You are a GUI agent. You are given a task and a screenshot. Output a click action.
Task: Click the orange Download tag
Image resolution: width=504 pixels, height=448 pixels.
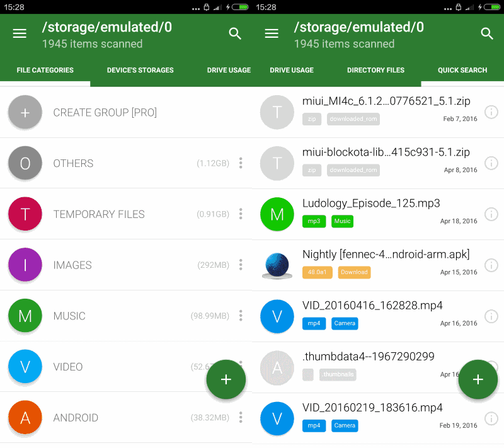[x=354, y=272]
